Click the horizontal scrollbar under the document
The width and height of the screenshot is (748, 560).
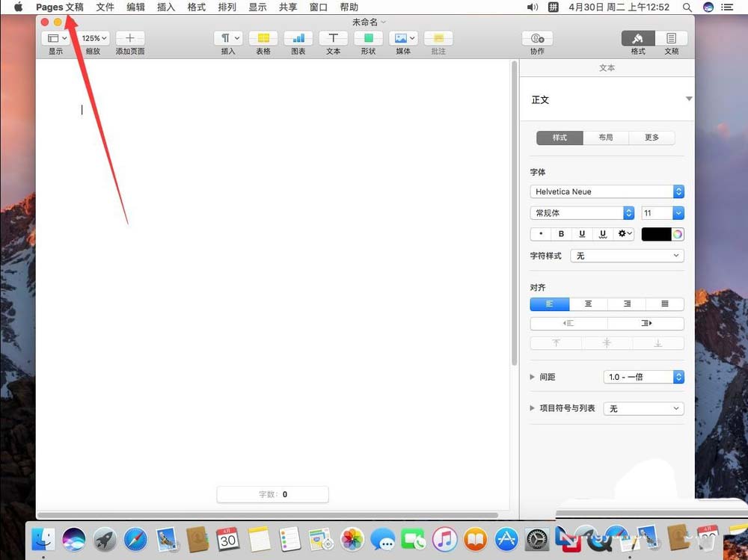268,515
